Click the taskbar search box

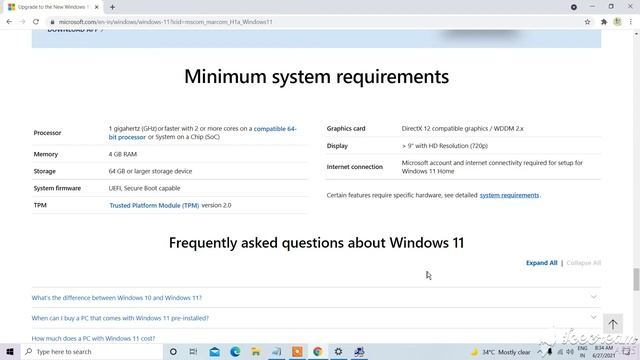[92, 351]
